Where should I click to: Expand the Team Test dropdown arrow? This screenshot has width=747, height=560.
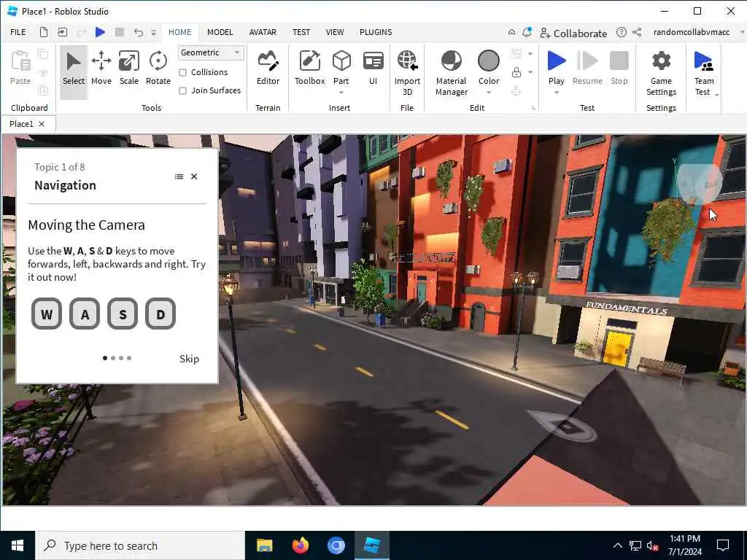click(716, 94)
